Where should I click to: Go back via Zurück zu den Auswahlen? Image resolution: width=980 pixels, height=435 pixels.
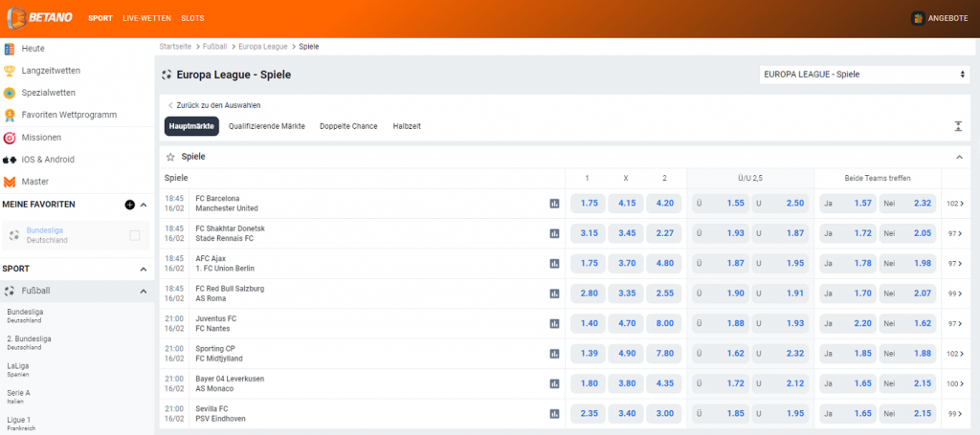(214, 105)
